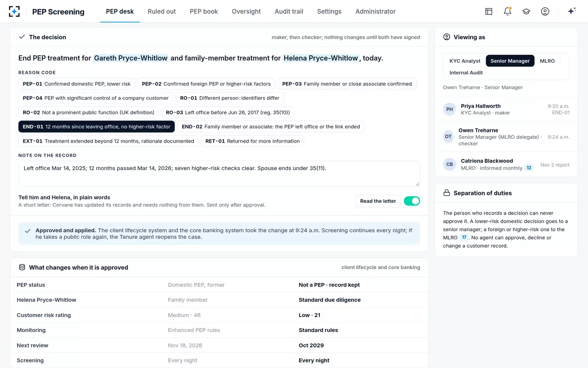View as KYC Analyst

point(465,61)
